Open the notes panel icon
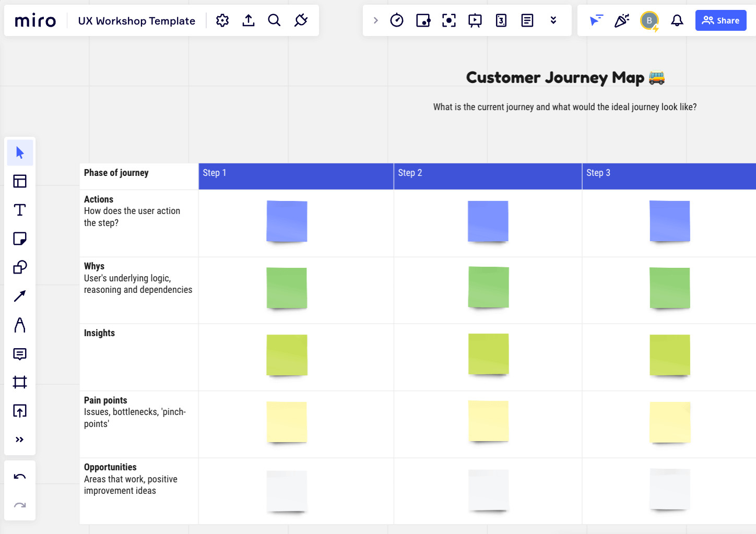756x534 pixels. coord(527,20)
